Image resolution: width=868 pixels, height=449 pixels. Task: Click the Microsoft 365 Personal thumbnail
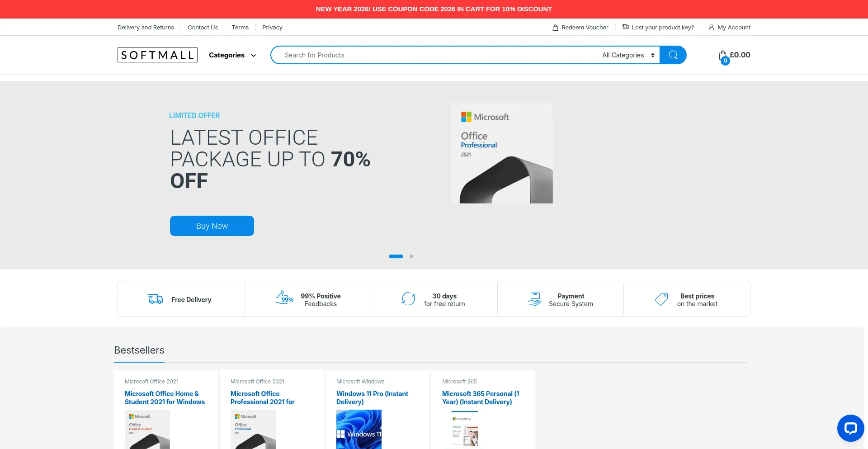point(465,430)
